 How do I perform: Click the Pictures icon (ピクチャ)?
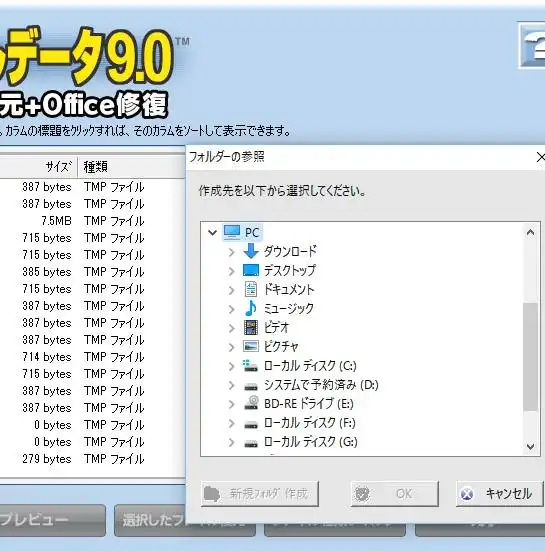point(251,346)
